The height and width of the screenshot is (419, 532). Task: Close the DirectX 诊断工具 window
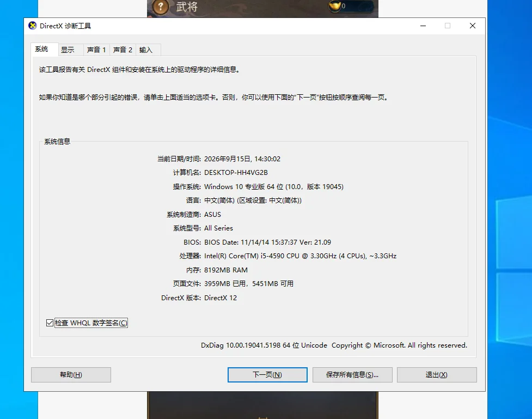(473, 26)
